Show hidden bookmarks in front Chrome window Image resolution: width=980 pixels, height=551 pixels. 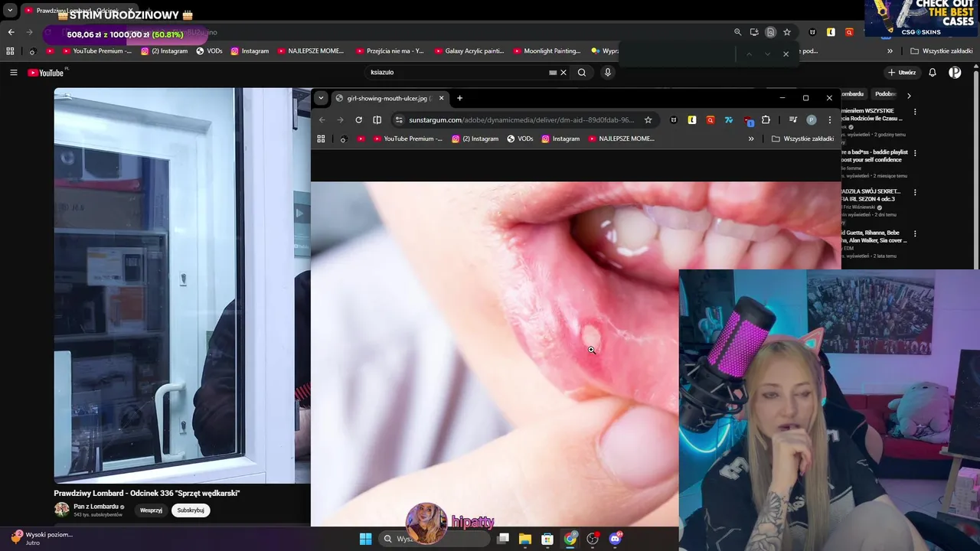(751, 139)
